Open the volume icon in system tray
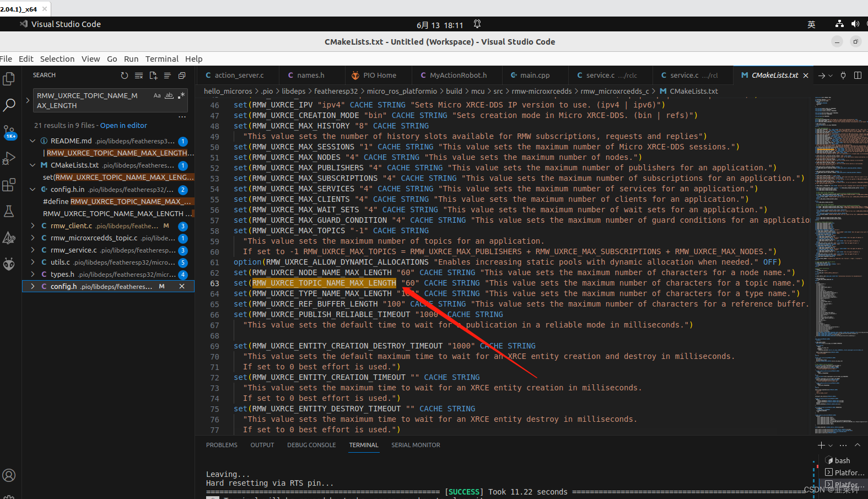The height and width of the screenshot is (499, 868). (855, 24)
